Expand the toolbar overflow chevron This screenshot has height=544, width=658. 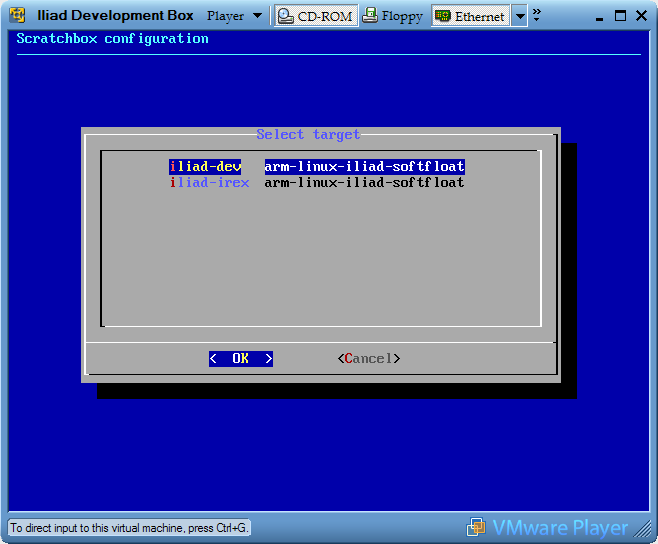point(536,15)
